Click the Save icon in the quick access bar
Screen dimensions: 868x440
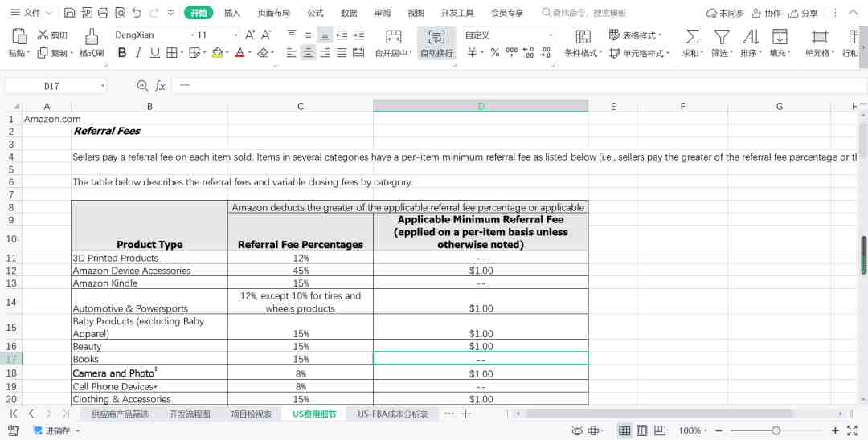(x=69, y=13)
